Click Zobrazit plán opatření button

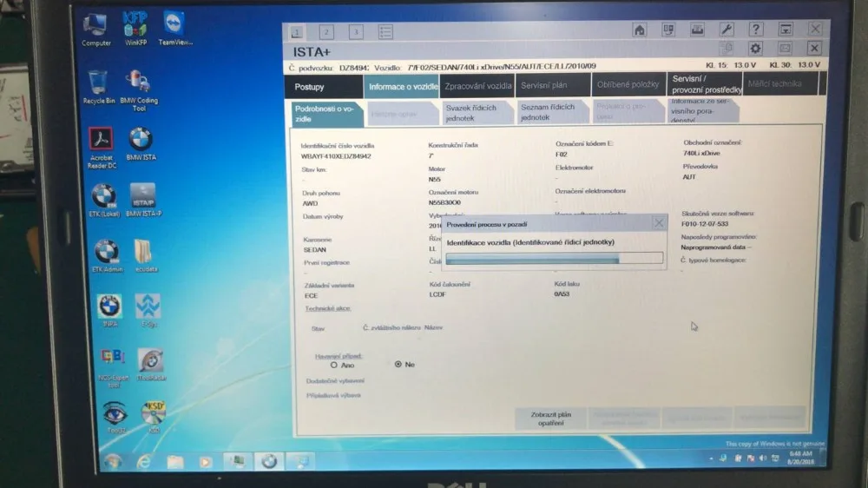[x=551, y=419]
